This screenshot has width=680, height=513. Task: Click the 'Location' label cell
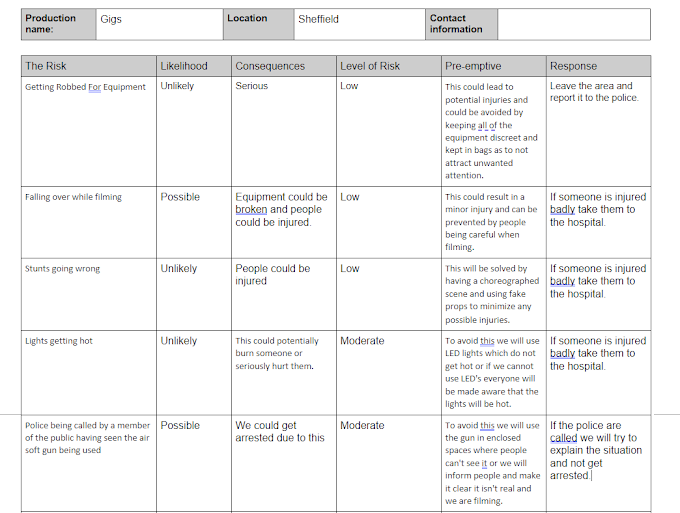click(x=258, y=24)
